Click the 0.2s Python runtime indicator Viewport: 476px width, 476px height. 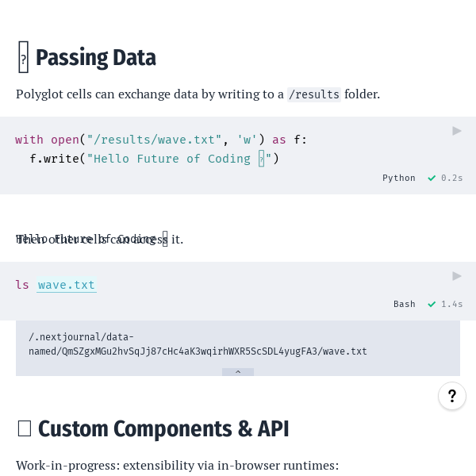click(x=452, y=178)
